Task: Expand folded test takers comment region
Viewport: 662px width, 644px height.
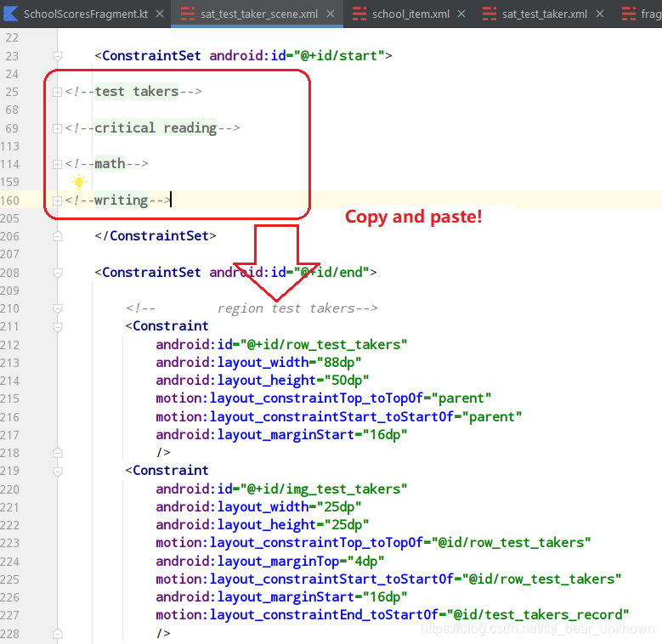Action: point(57,92)
